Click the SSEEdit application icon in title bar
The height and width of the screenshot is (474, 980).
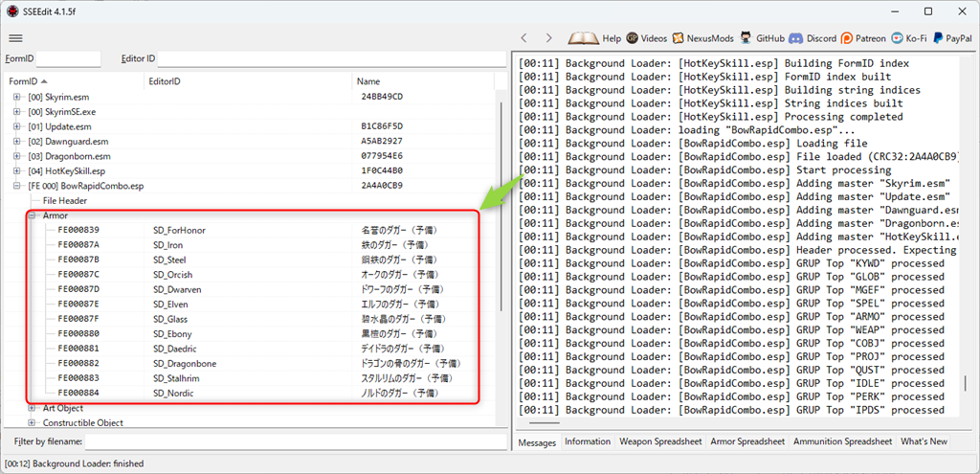pos(12,11)
